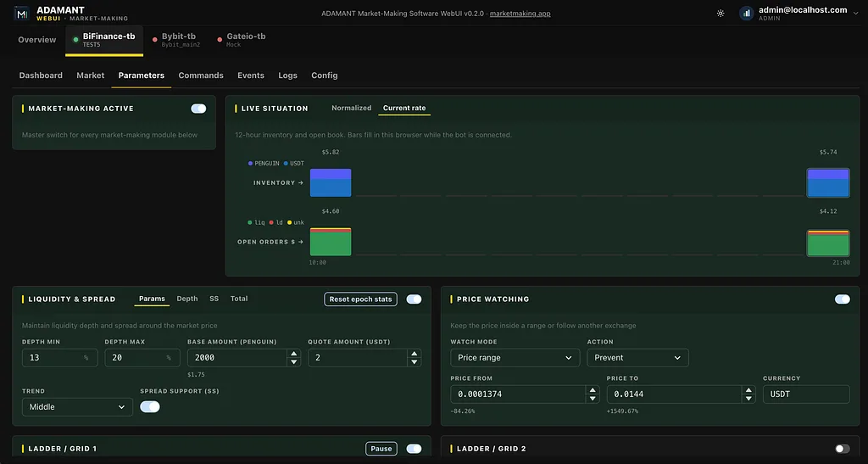Select the Depth tab in Liquidity & Spread
The height and width of the screenshot is (464, 868).
click(187, 299)
